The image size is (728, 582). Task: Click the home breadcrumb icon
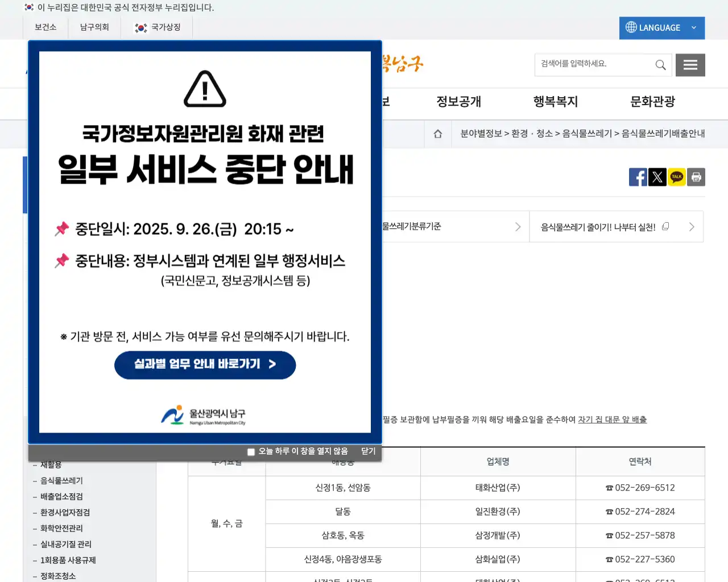coord(438,134)
